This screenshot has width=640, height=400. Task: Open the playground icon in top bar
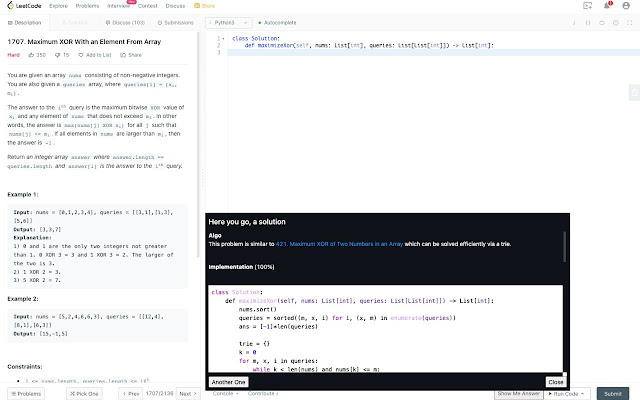coord(588,5)
